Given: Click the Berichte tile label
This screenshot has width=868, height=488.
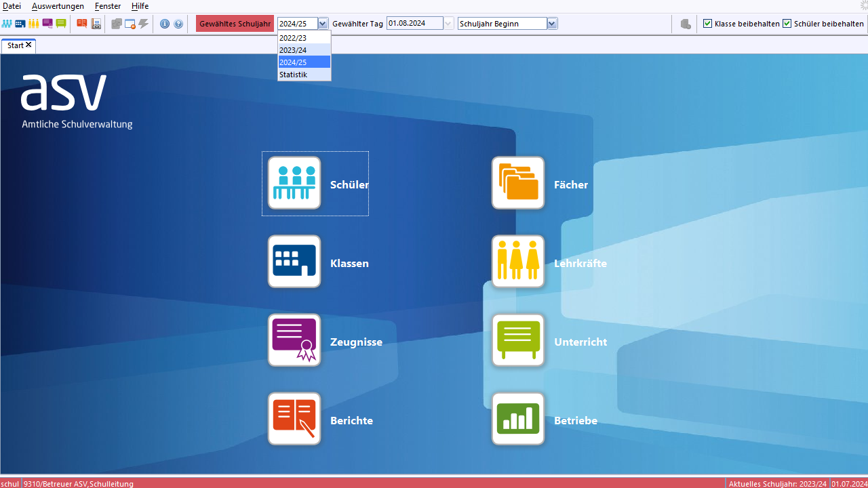Looking at the screenshot, I should click(x=351, y=420).
